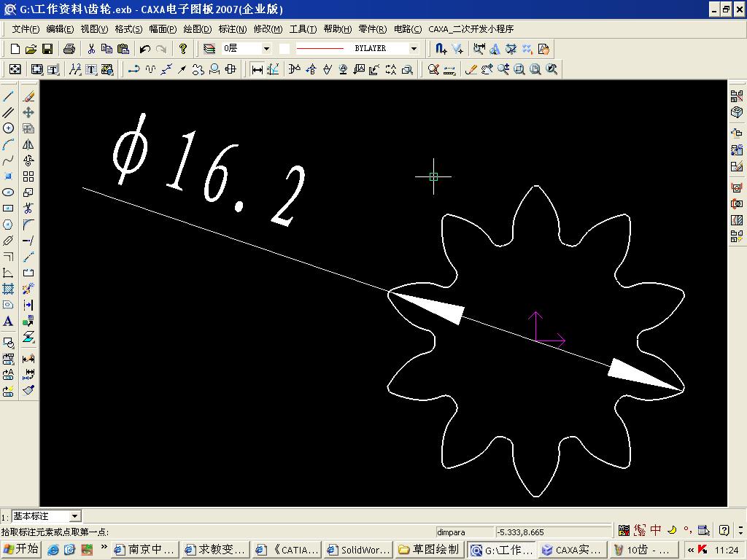Click the dimension annotation tool in toolbar
Viewport: 747px width, 560px height.
click(x=258, y=69)
